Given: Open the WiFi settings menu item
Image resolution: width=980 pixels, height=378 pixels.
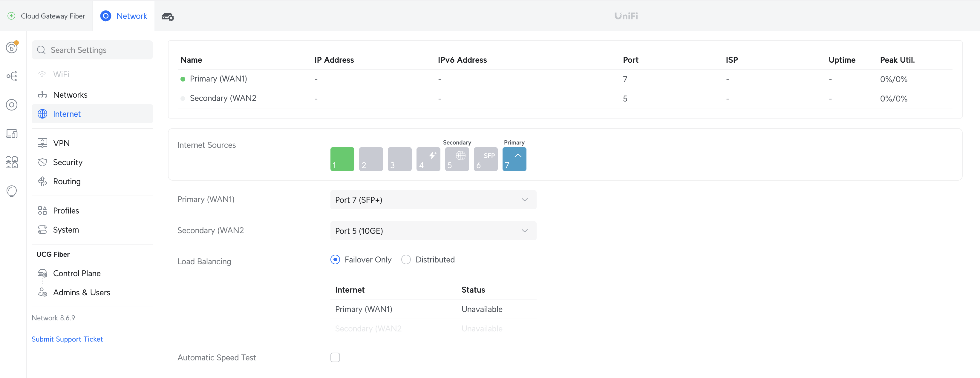Looking at the screenshot, I should [92, 75].
